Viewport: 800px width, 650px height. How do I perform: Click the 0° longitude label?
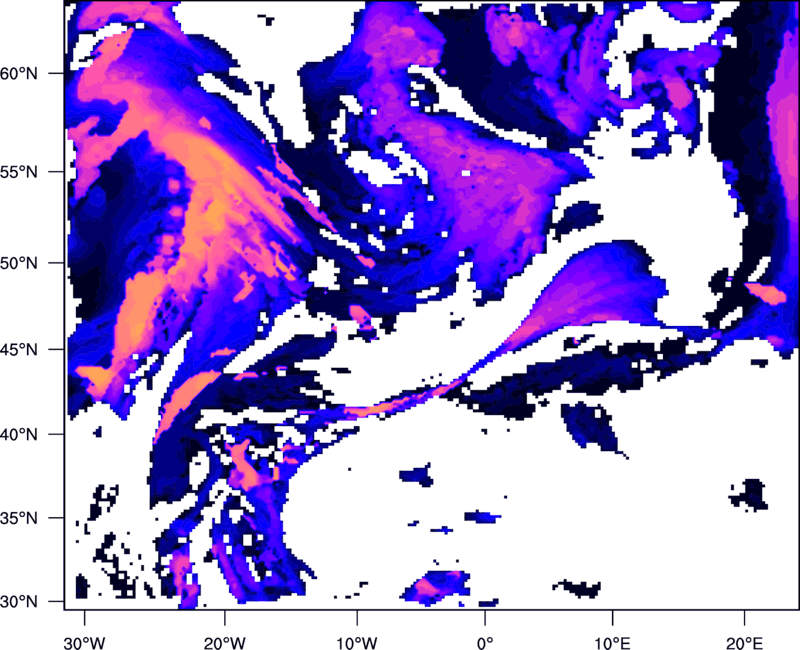coord(485,643)
